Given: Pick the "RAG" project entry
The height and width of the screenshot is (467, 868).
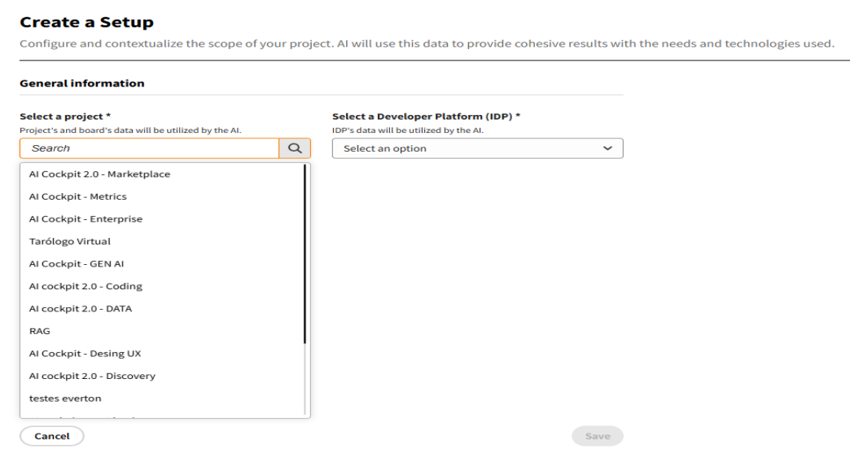Looking at the screenshot, I should [39, 332].
